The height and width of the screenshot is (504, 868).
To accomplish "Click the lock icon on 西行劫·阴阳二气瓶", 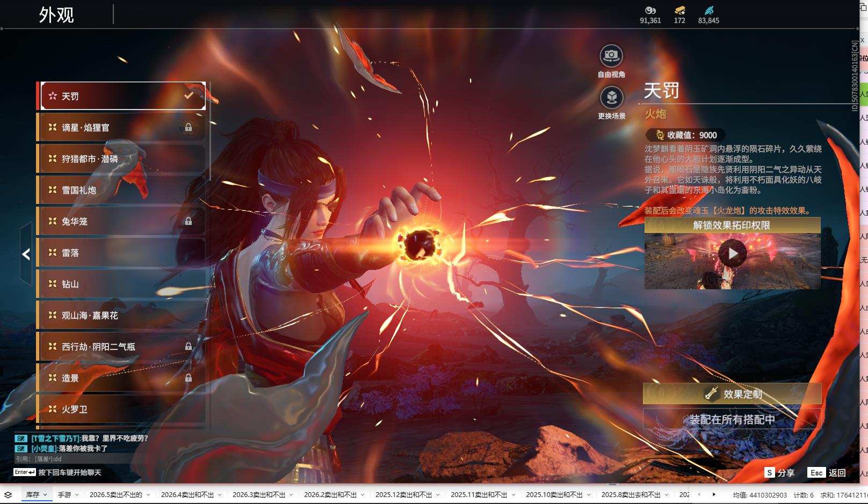I will click(x=189, y=347).
